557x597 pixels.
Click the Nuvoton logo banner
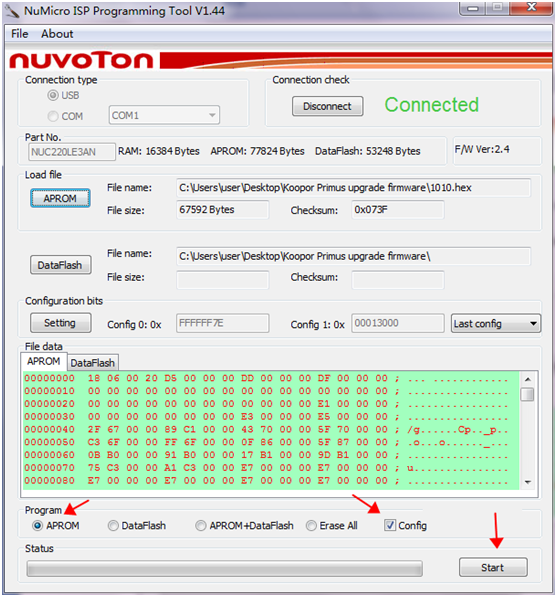coord(280,60)
